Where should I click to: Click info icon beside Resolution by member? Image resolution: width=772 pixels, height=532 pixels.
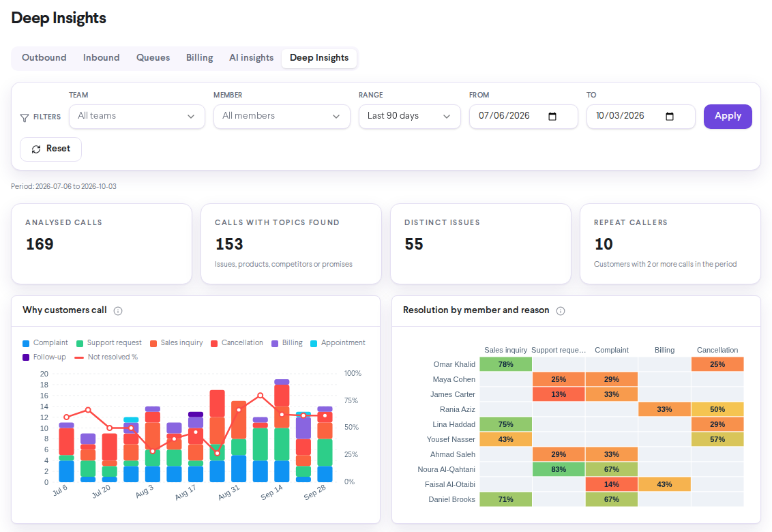pyautogui.click(x=561, y=311)
